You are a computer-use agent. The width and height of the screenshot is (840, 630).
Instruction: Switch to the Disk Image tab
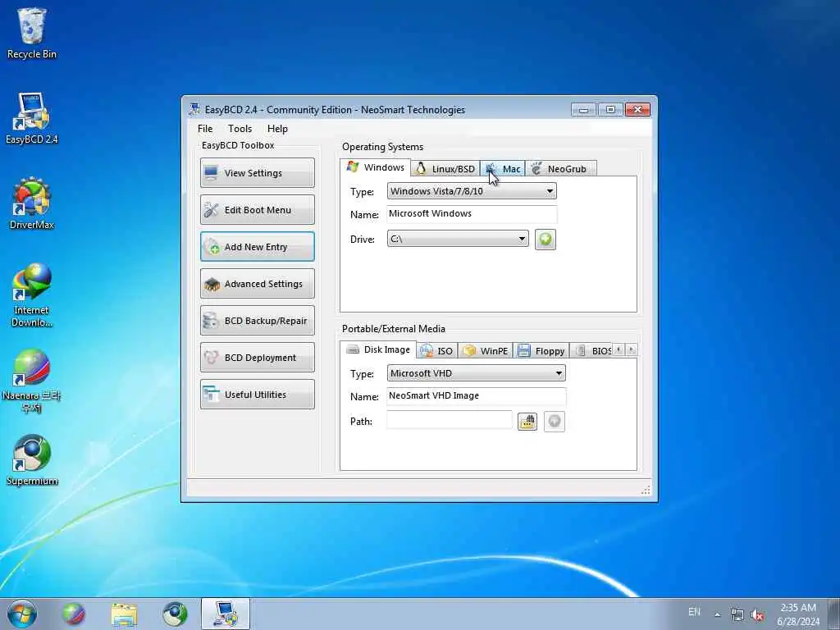pos(378,349)
